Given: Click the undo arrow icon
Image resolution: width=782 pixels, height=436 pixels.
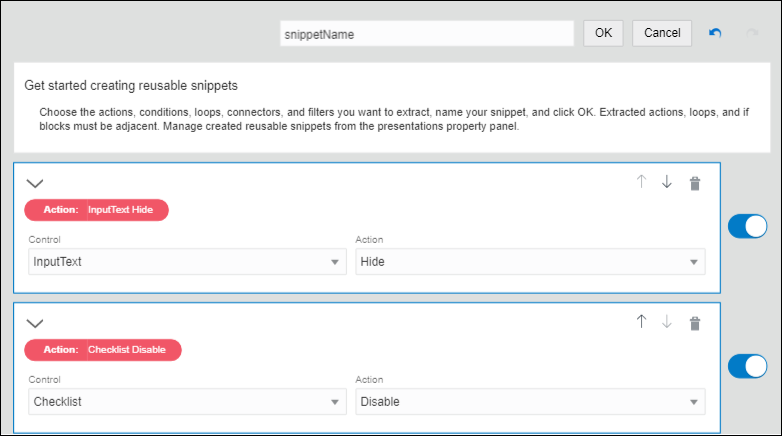Looking at the screenshot, I should (715, 33).
